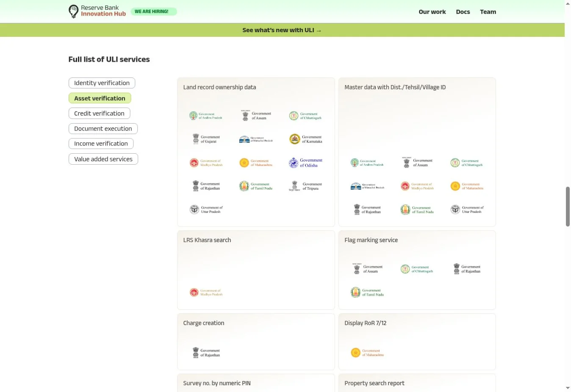This screenshot has width=571, height=392.
Task: Click the Flag marking service title
Action: 371,240
